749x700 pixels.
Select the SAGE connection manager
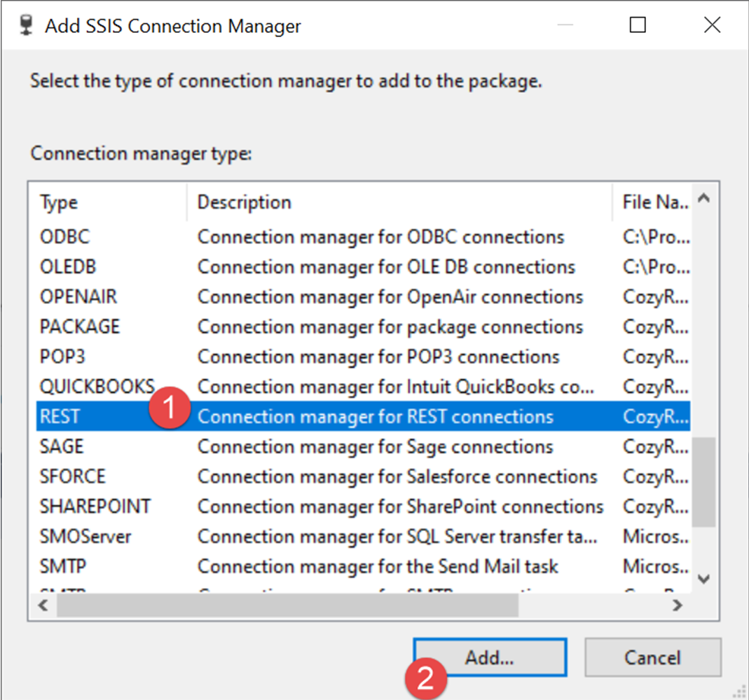(61, 447)
